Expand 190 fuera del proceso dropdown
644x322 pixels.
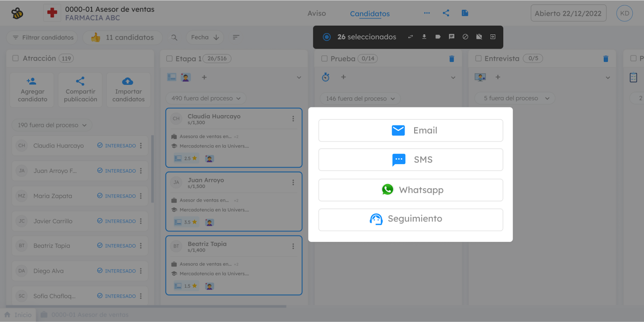tap(52, 125)
